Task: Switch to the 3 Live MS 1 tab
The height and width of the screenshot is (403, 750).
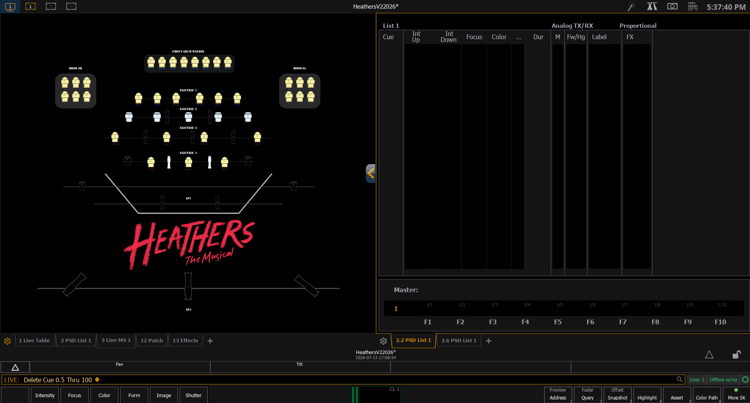Action: pyautogui.click(x=116, y=340)
